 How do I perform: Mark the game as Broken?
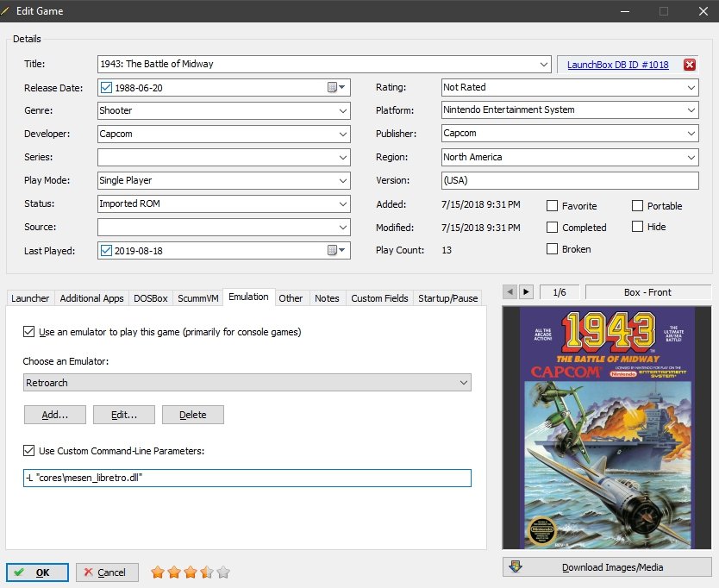click(552, 249)
